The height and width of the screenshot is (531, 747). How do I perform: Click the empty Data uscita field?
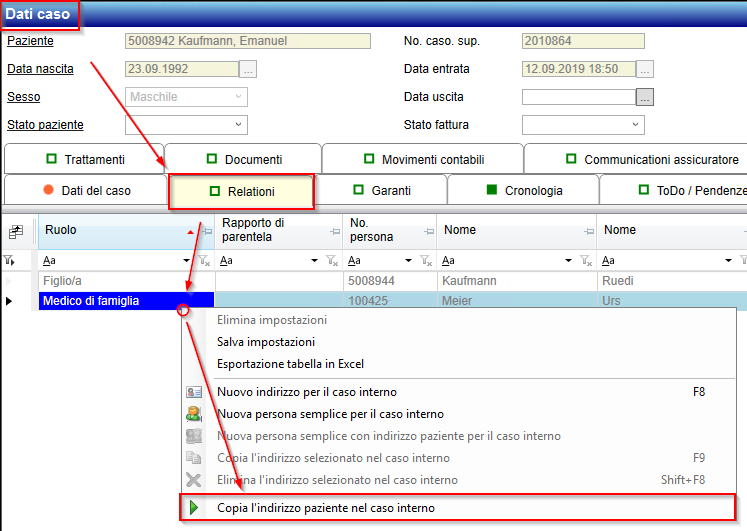579,97
